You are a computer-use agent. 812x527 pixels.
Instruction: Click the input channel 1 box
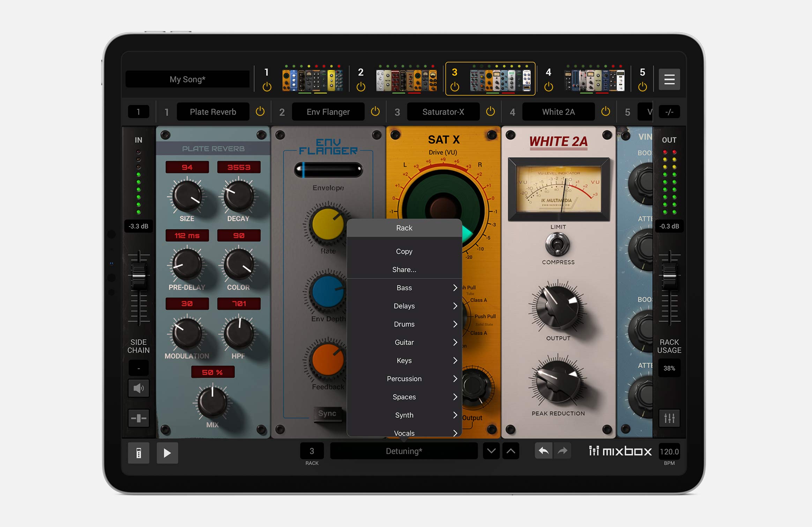[139, 112]
